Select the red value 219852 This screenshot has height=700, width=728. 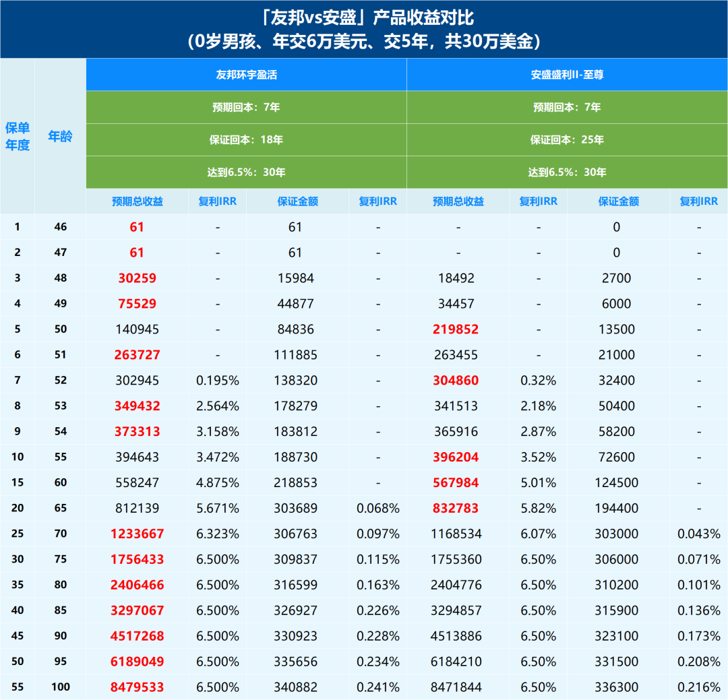click(x=458, y=329)
